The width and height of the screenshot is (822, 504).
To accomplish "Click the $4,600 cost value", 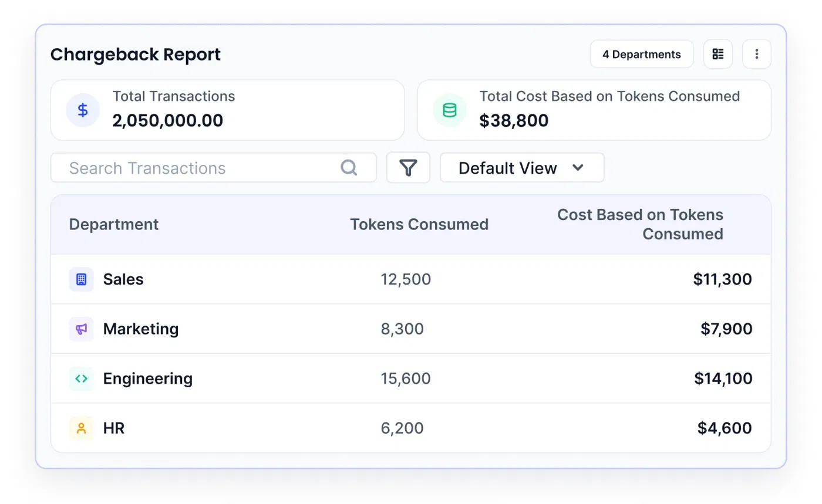I will pos(725,428).
